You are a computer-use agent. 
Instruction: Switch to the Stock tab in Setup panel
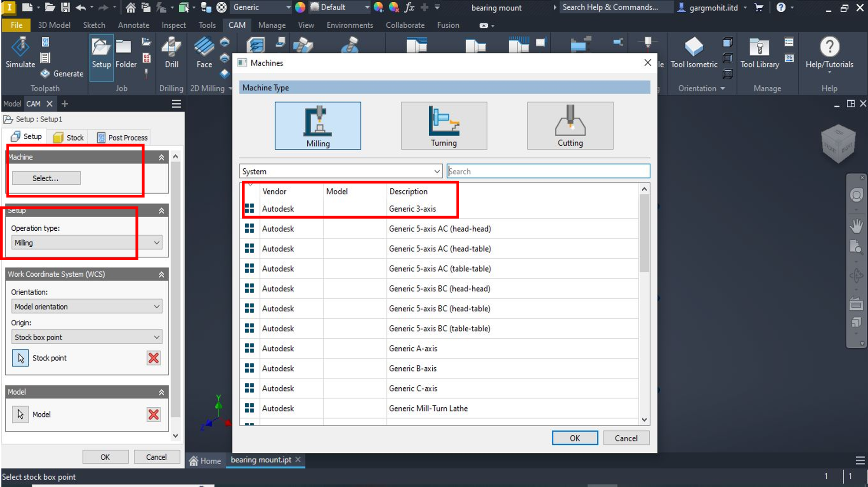pos(69,137)
